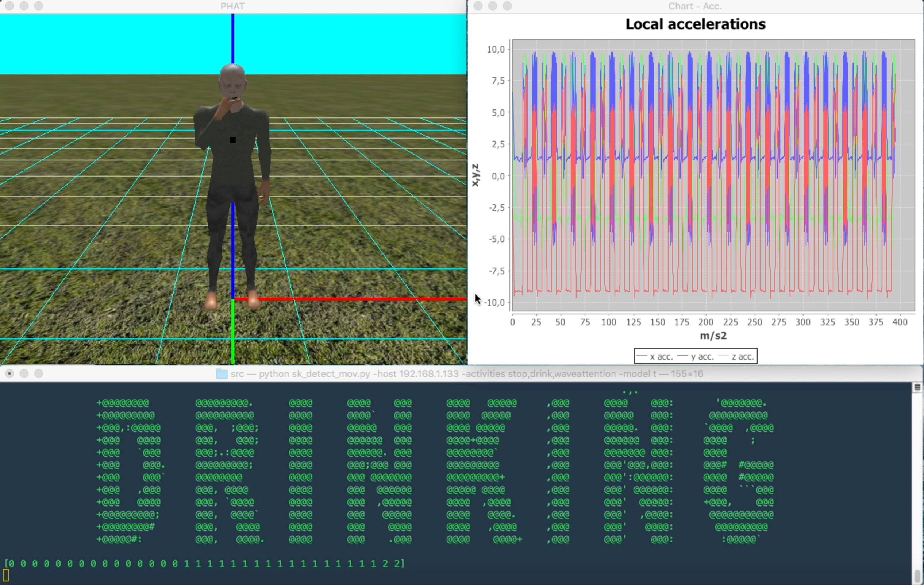Maximize the Chart - Acc. window
The height and width of the screenshot is (585, 924).
pos(507,6)
